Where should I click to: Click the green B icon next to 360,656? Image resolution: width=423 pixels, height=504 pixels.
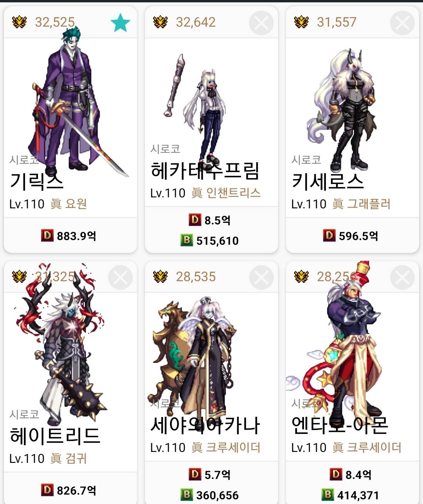(x=187, y=494)
